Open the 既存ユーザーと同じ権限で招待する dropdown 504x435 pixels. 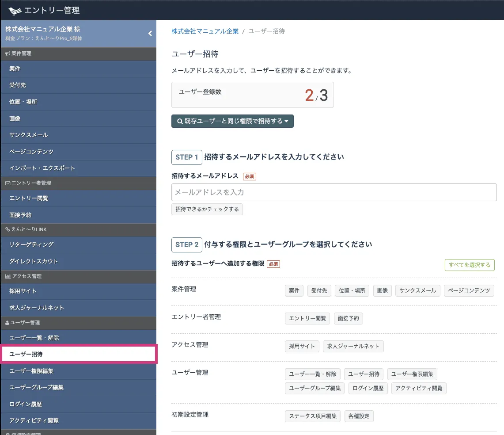(x=232, y=121)
